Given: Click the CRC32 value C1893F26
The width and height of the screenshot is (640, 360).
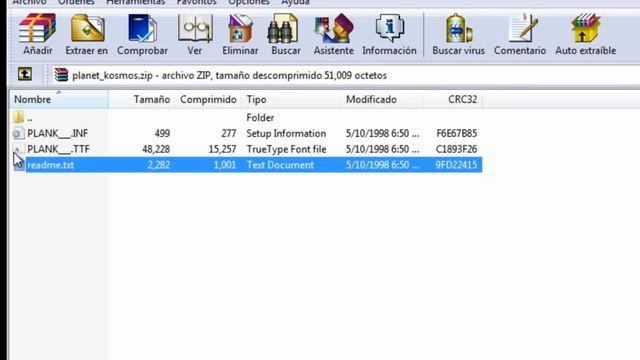Looking at the screenshot, I should click(x=456, y=149).
